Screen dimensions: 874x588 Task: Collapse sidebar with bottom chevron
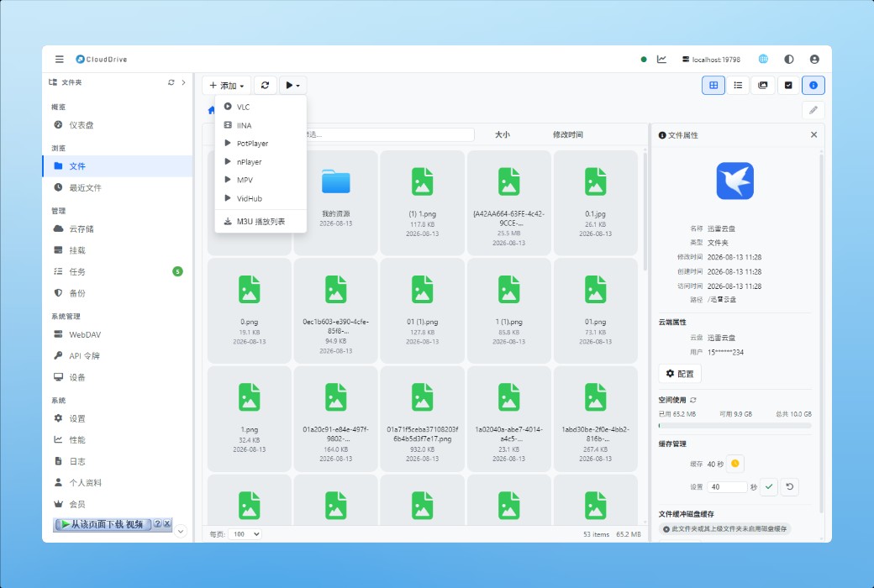coord(180,531)
